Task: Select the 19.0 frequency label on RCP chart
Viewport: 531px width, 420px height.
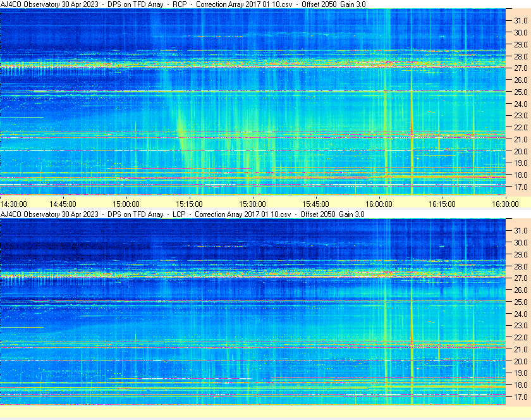Action: [x=521, y=163]
